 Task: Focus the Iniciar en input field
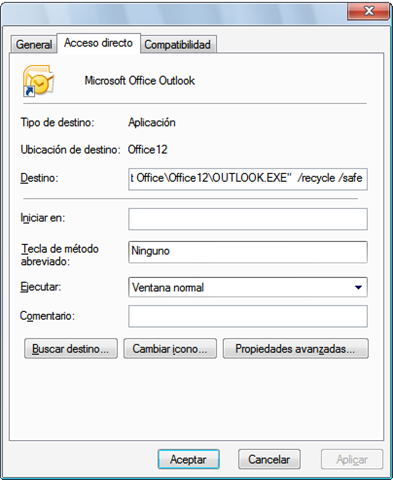(248, 219)
